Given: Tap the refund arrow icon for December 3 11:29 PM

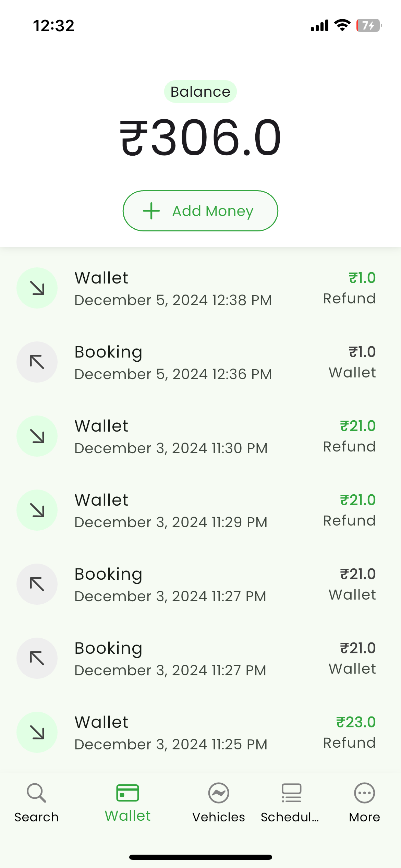Looking at the screenshot, I should pos(37,510).
